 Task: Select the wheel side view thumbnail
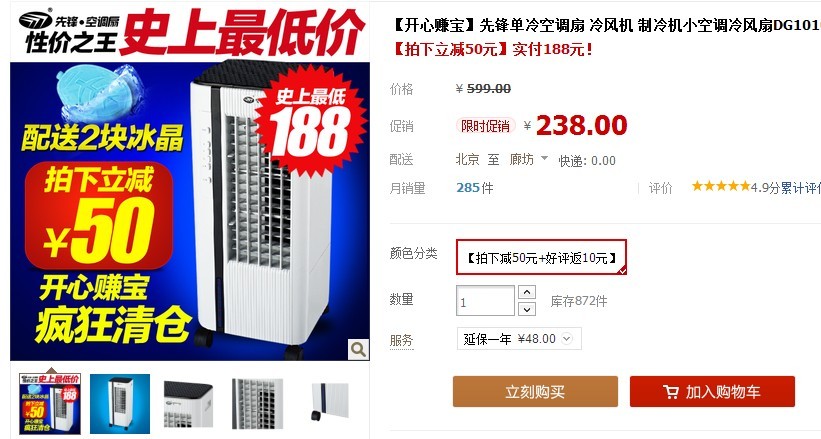tap(329, 402)
